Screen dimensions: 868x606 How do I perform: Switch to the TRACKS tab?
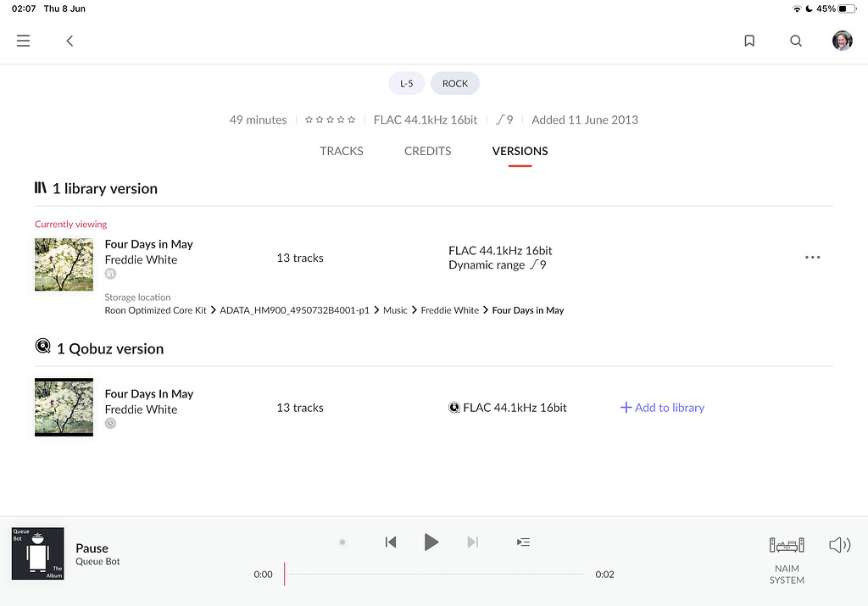tap(342, 151)
